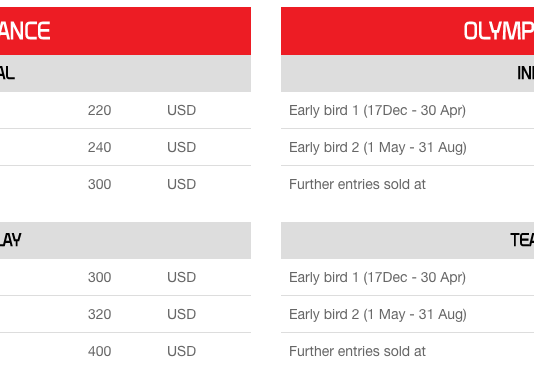Click the red ANCE header banner
Screen dimensions: 534x376
pyautogui.click(x=125, y=31)
